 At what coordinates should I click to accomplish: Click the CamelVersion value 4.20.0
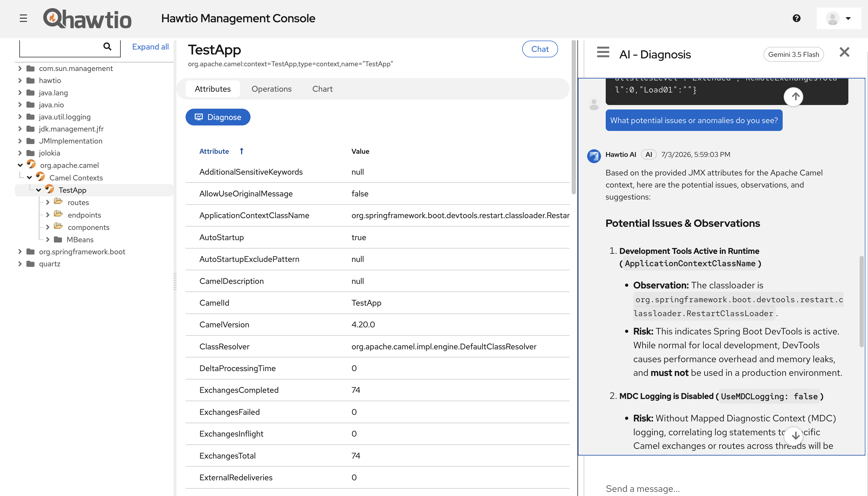pyautogui.click(x=363, y=325)
